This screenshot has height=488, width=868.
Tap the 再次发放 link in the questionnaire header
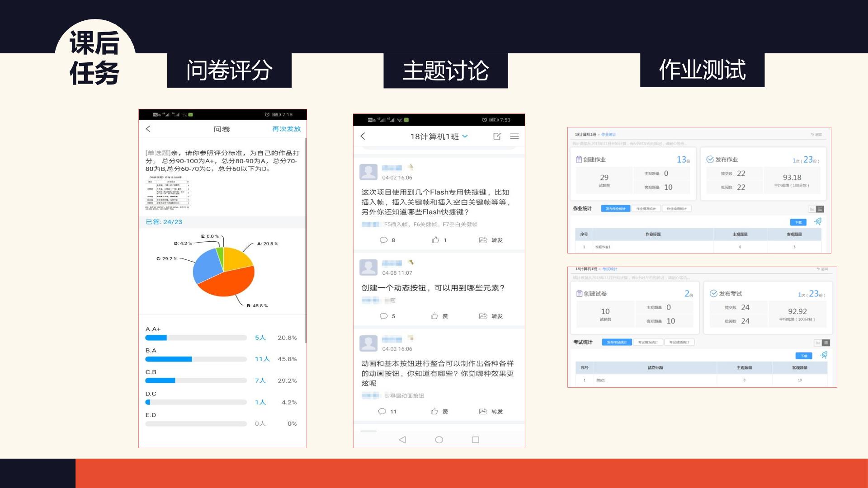coord(286,129)
